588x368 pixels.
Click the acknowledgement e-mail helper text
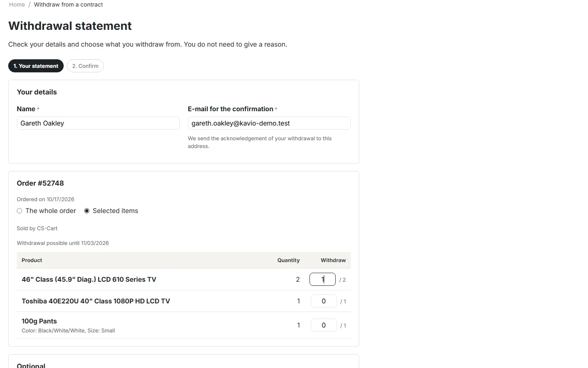(260, 142)
